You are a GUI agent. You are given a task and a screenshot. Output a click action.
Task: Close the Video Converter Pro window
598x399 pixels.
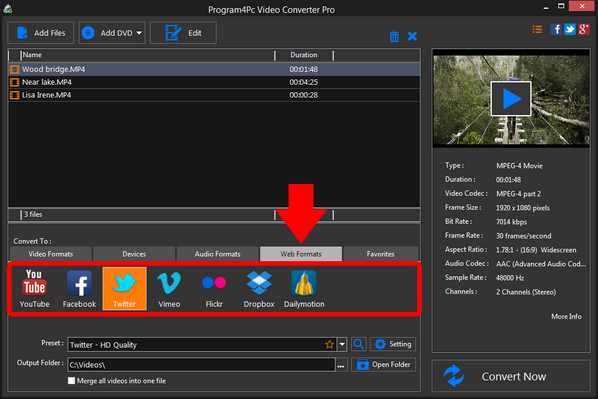[x=582, y=6]
